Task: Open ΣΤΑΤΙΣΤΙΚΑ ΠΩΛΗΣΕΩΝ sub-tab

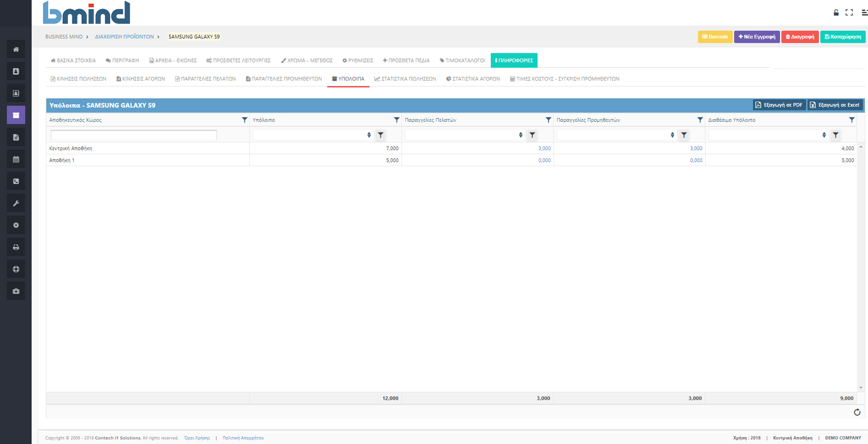Action: 405,79
